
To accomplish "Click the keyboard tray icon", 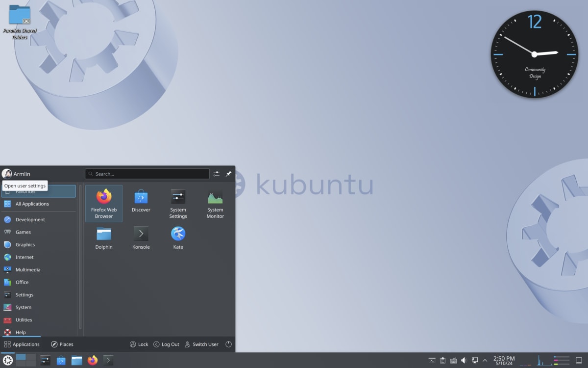I will point(453,361).
